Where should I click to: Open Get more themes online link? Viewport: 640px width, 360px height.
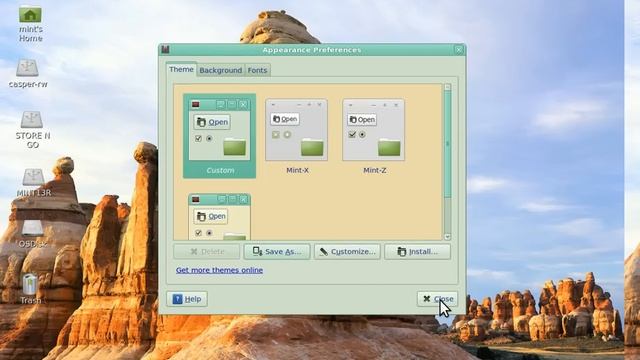[219, 270]
